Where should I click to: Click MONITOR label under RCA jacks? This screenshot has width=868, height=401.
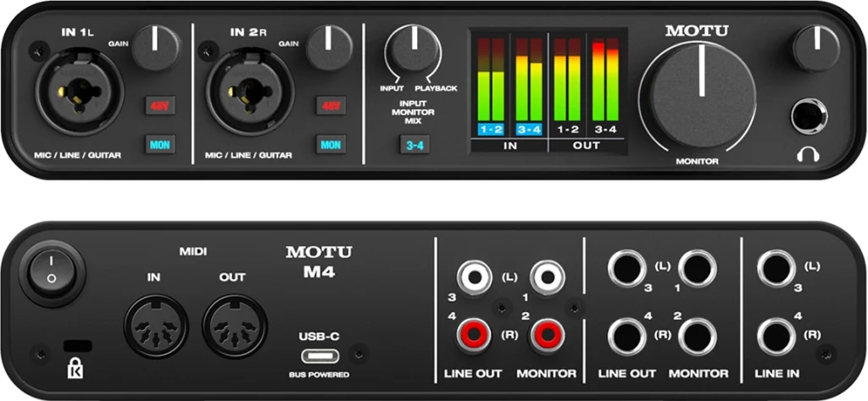point(547,374)
